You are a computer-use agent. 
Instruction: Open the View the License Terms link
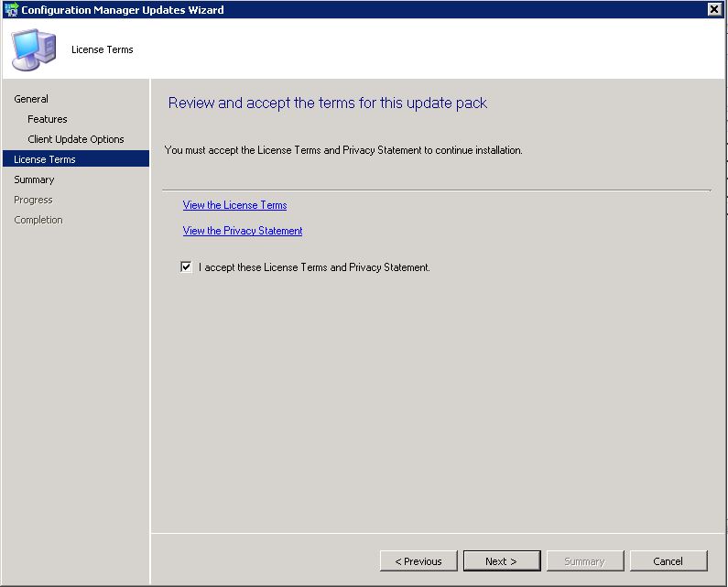[x=234, y=205]
